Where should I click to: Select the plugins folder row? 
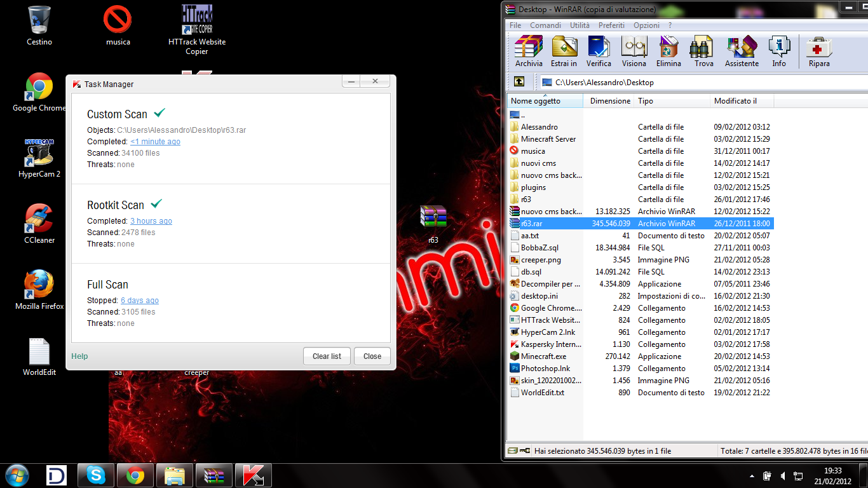[641, 187]
